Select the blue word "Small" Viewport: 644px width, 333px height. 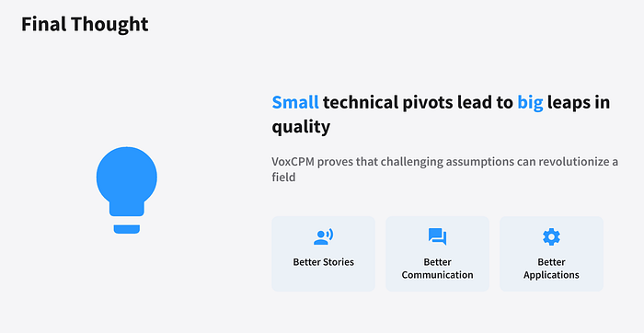(295, 102)
